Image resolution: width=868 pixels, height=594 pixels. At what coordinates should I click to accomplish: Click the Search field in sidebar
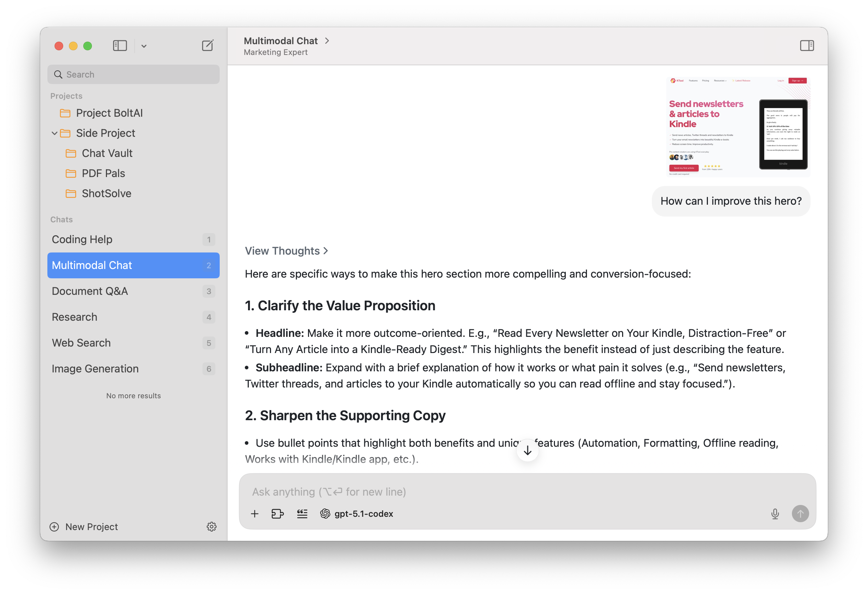pos(133,74)
